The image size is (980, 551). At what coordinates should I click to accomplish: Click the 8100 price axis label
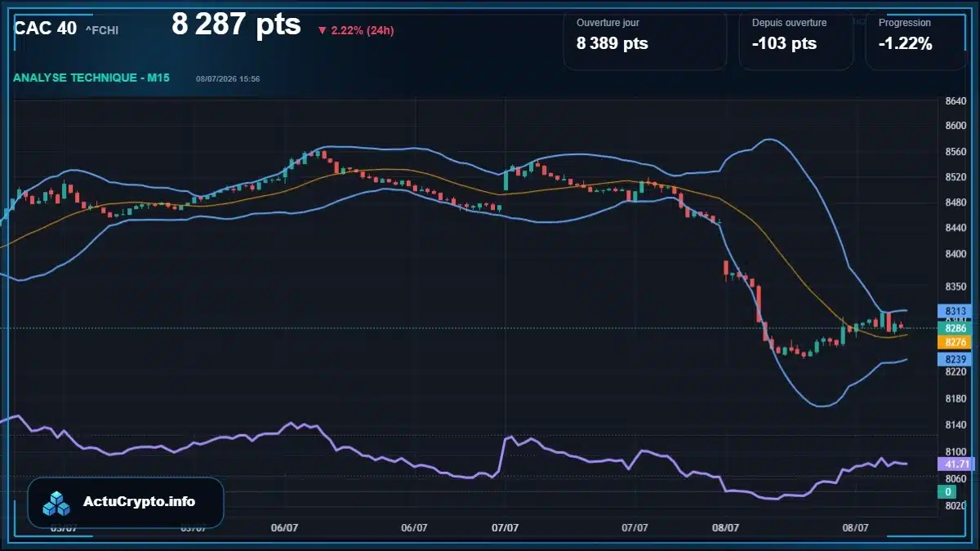pyautogui.click(x=955, y=451)
